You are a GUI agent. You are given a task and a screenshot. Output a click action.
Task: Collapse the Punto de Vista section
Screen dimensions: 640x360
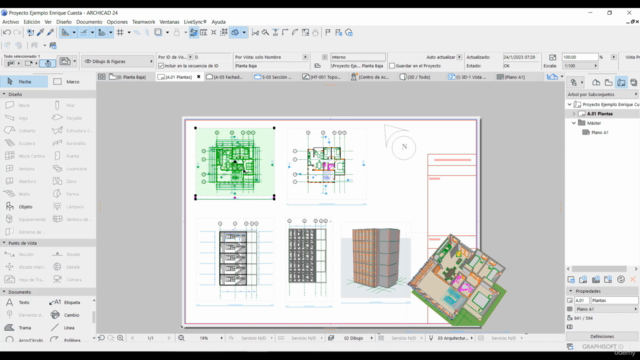[x=4, y=243]
